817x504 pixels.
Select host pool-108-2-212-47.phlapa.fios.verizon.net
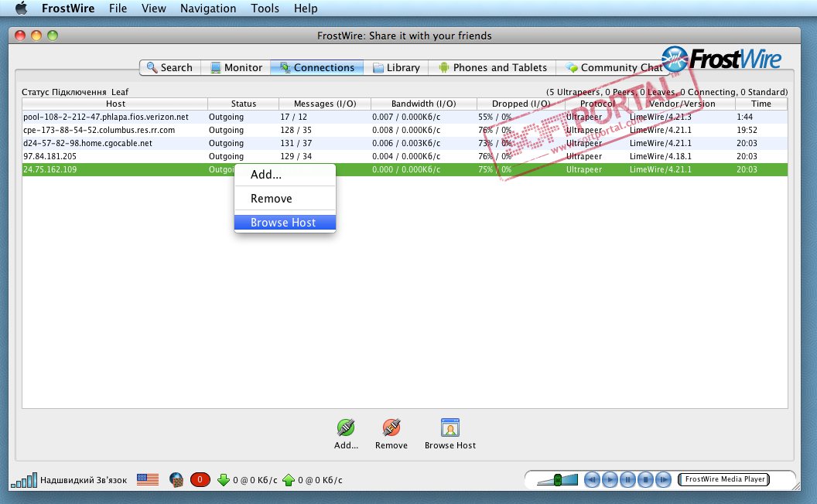click(106, 117)
